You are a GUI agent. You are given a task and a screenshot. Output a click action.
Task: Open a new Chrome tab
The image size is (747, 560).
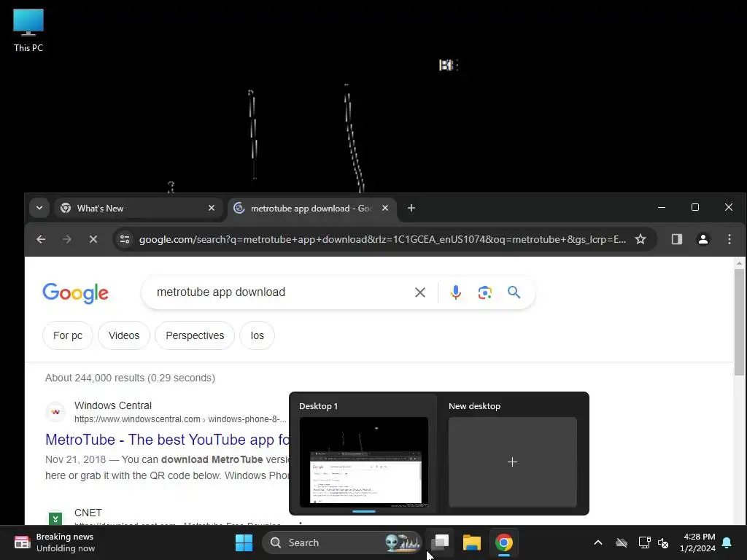[411, 208]
